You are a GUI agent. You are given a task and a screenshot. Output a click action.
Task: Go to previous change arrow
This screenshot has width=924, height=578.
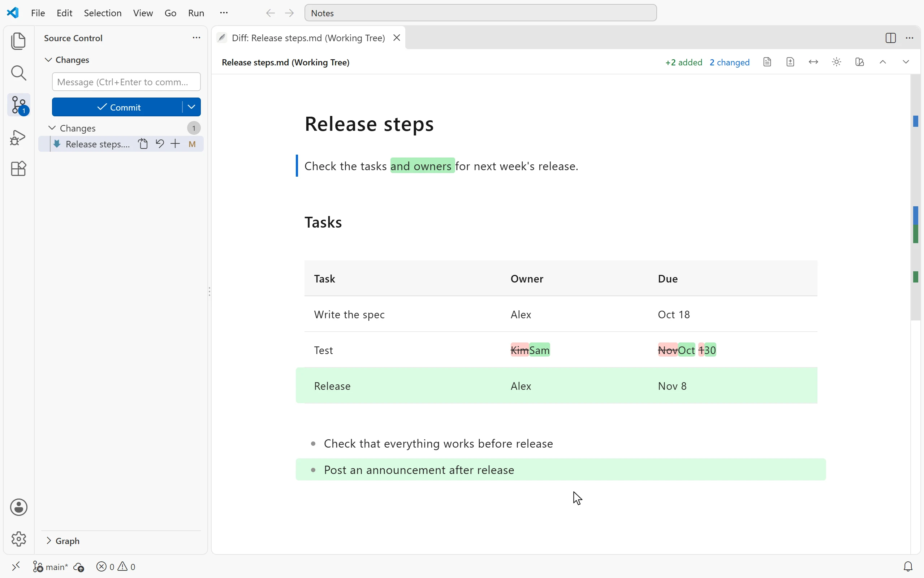(883, 62)
